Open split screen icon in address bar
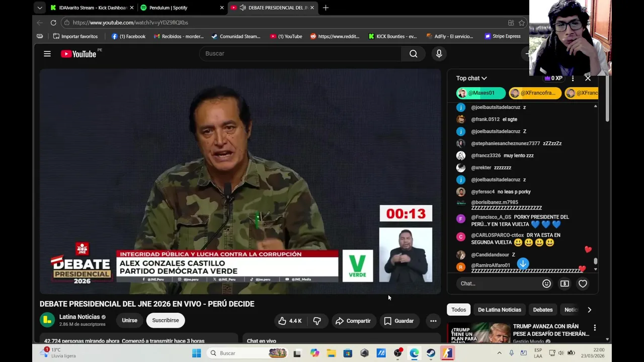 (x=511, y=23)
